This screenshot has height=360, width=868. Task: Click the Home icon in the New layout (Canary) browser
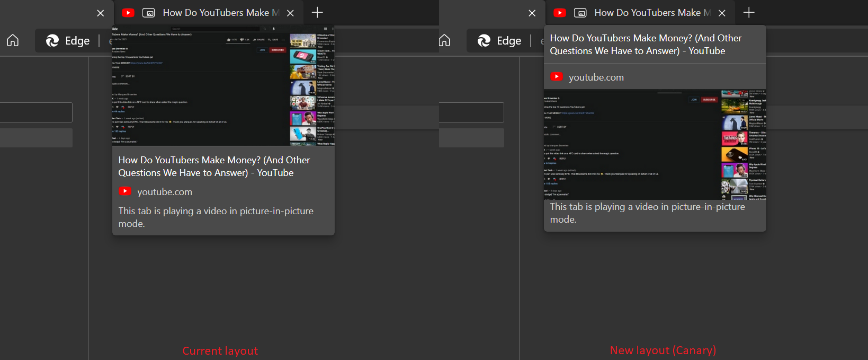pyautogui.click(x=445, y=40)
